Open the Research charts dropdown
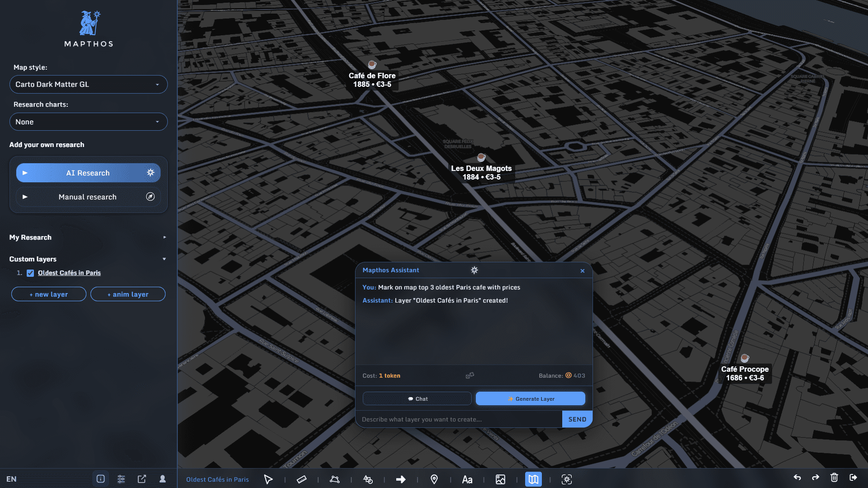Image resolution: width=868 pixels, height=488 pixels. [88, 122]
